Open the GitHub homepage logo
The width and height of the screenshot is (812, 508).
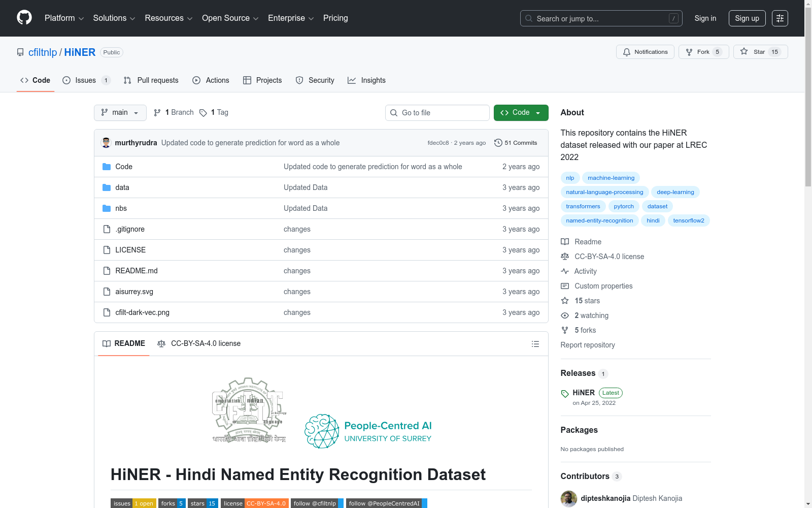pyautogui.click(x=24, y=18)
